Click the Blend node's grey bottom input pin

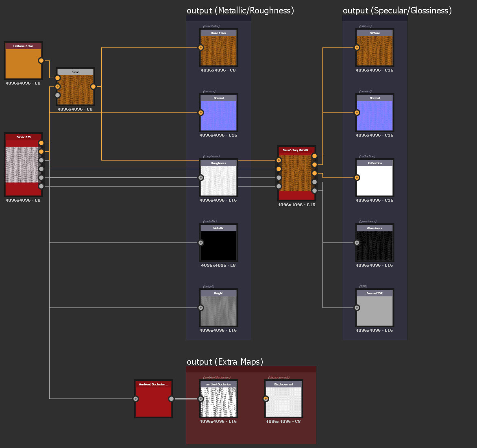57,95
